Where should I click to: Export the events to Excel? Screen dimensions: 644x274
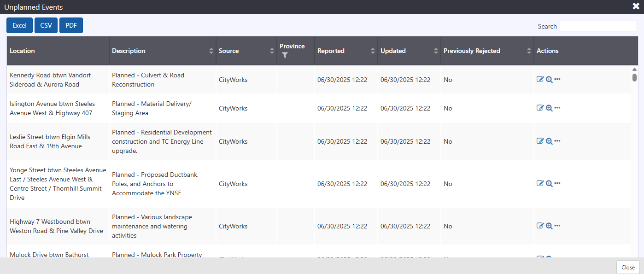tap(19, 26)
